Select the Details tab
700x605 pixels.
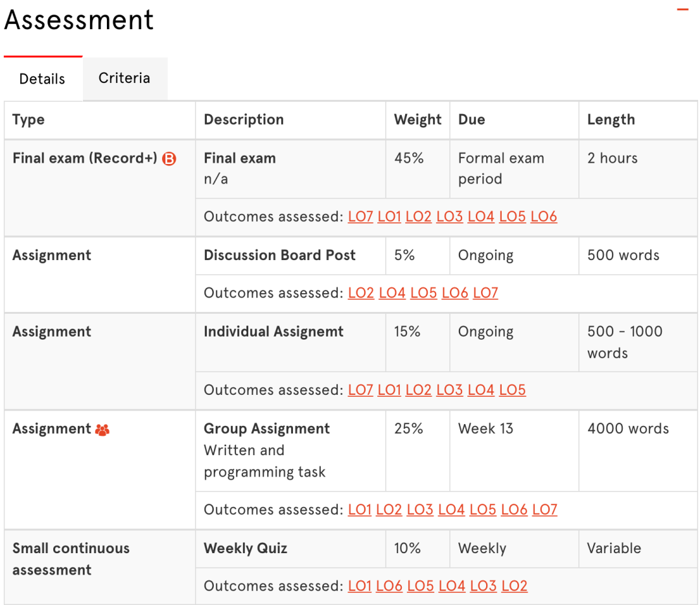[x=42, y=79]
